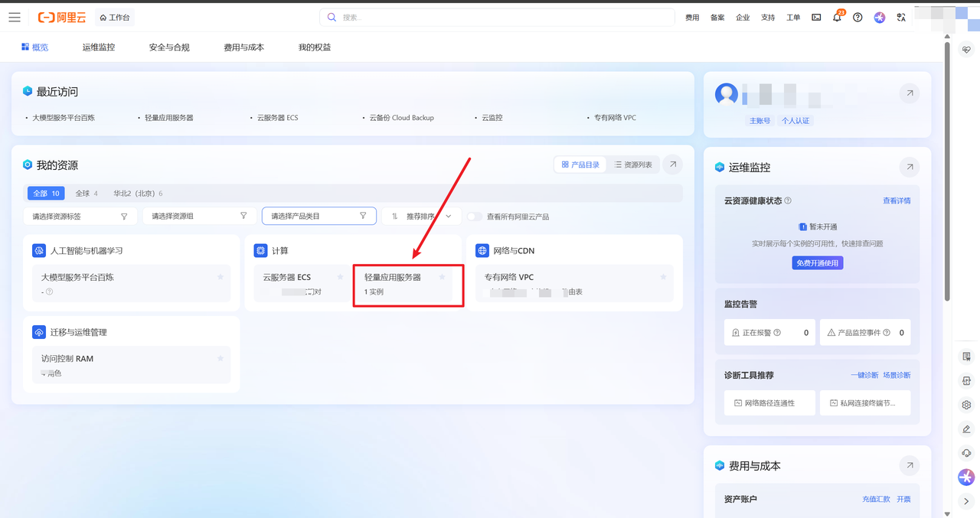Open the colorful AI assistant sidebar icon
This screenshot has height=518, width=980.
pos(966,477)
